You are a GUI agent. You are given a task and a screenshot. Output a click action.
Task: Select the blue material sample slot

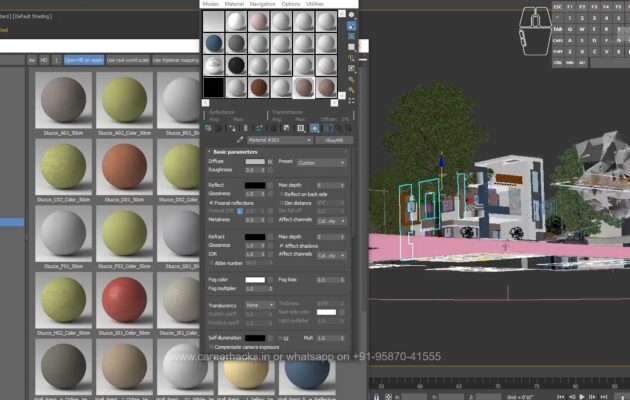pyautogui.click(x=213, y=43)
